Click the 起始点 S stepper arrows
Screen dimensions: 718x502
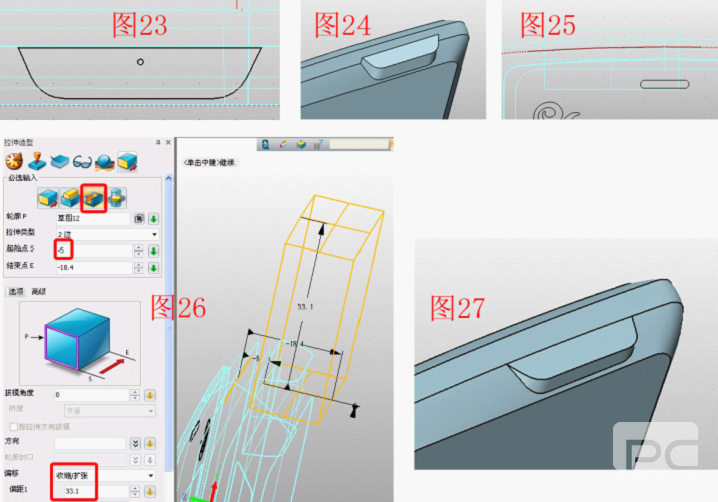point(137,250)
